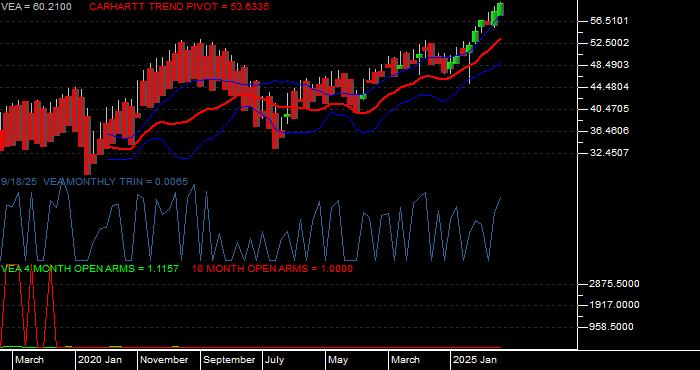Click the VEA = 60.2100 price label
The height and width of the screenshot is (370, 700).
click(36, 7)
